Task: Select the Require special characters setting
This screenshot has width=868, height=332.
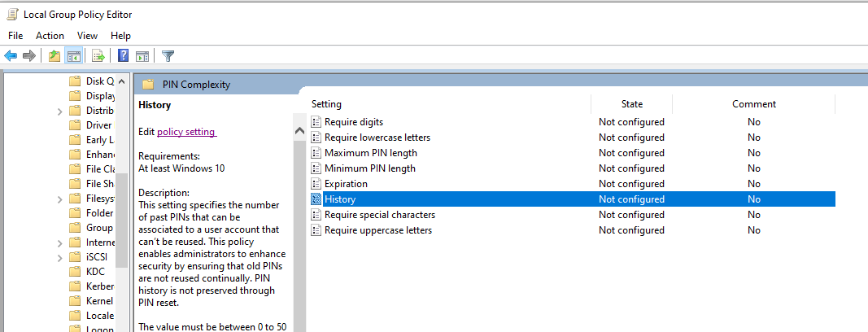Action: click(380, 215)
